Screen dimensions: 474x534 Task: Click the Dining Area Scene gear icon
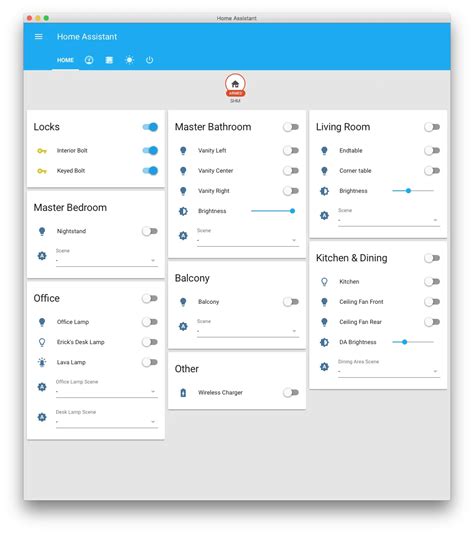(x=324, y=367)
